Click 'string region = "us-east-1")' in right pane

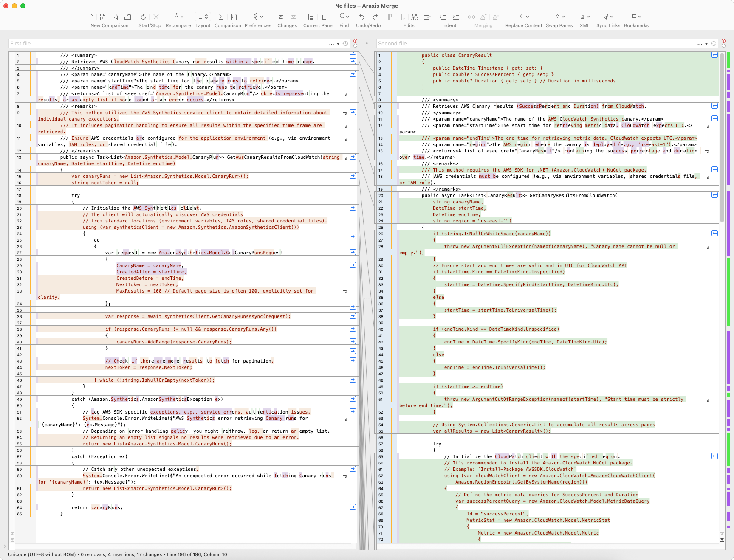[x=472, y=221]
